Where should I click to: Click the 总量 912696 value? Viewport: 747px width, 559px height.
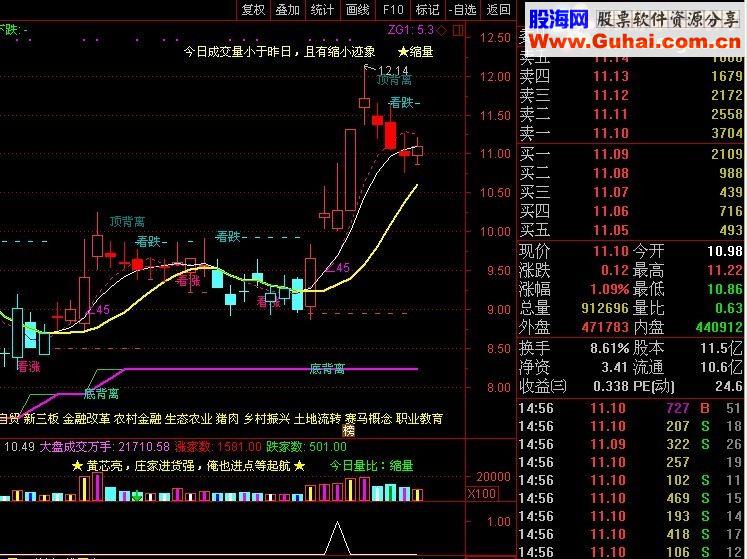[x=605, y=308]
